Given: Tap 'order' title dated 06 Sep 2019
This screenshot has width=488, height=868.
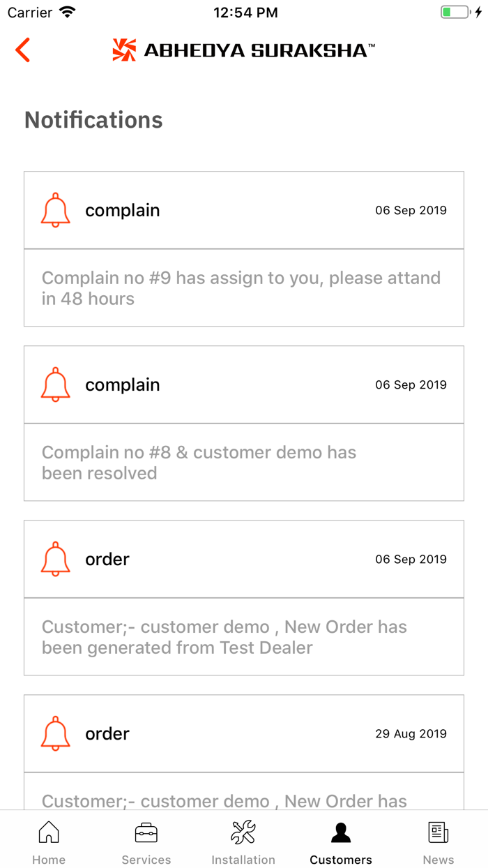Looking at the screenshot, I should coord(107,559).
